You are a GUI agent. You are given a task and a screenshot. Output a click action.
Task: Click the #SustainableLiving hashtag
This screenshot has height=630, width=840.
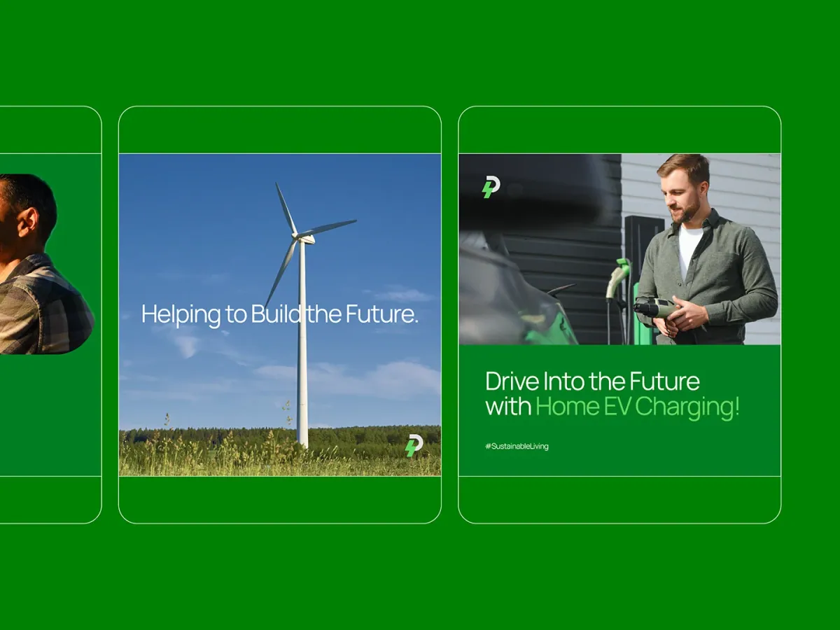click(x=517, y=446)
